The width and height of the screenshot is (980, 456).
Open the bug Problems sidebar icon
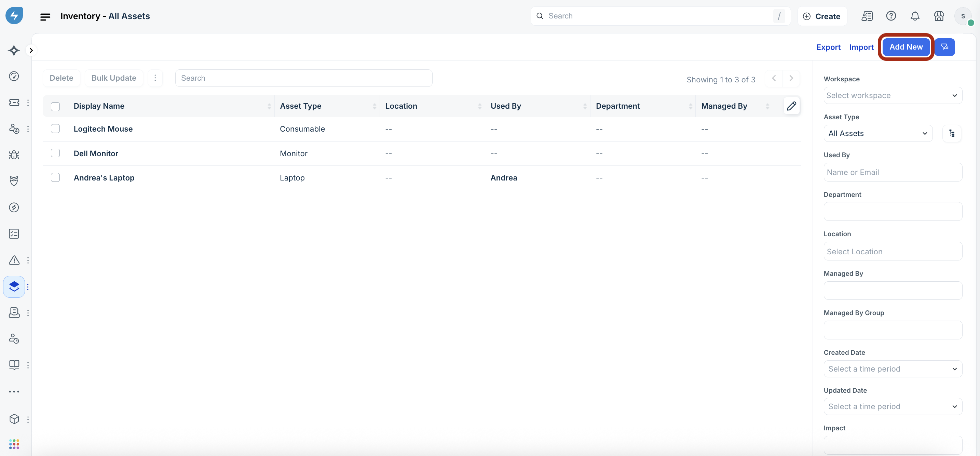14,155
